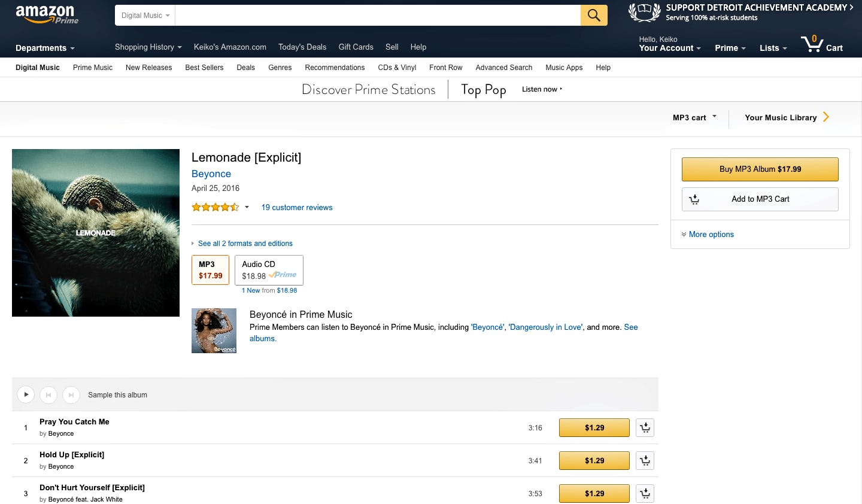This screenshot has height=504, width=862.
Task: Open the Digital Music search category dropdown
Action: [145, 16]
